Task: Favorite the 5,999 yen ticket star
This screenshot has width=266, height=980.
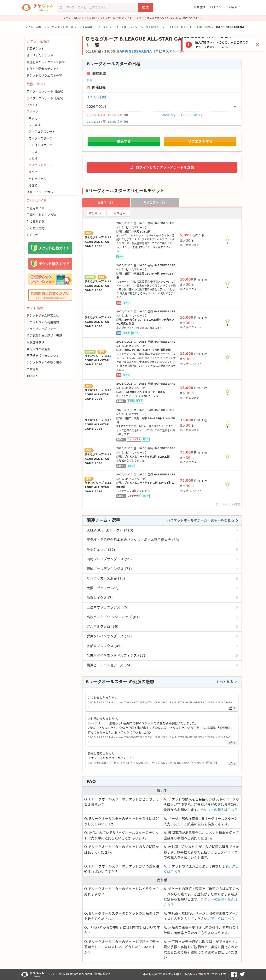Action: coord(227,239)
